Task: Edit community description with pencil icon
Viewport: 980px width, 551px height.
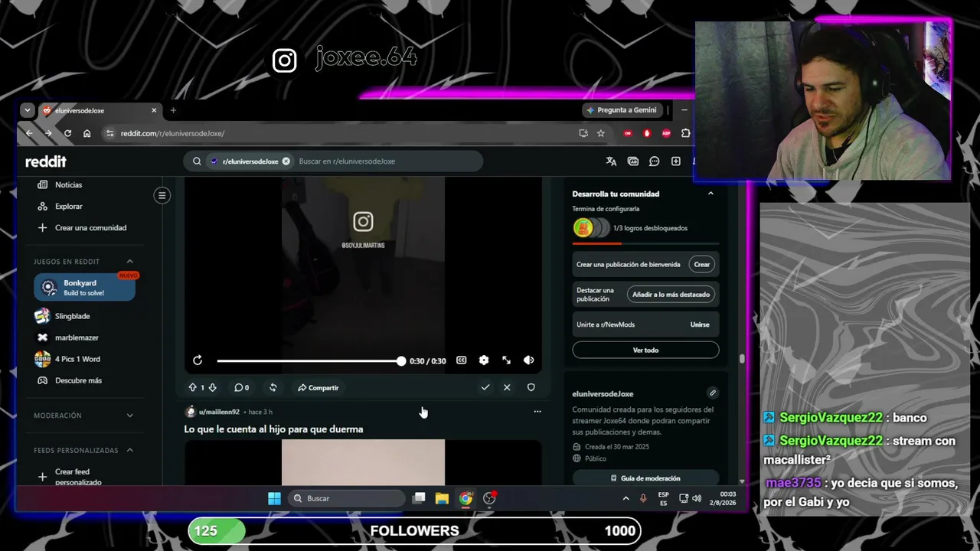Action: 713,393
